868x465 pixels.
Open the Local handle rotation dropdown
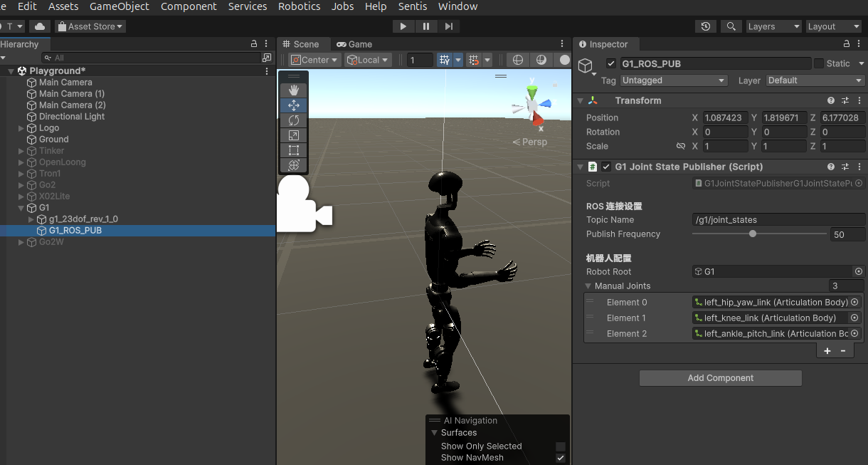coord(368,60)
